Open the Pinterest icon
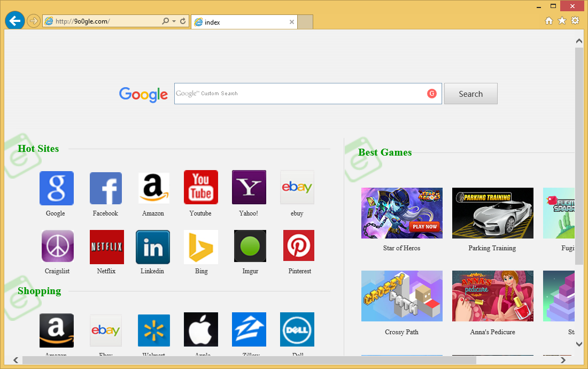Screen dimensions: 588x369 coord(298,245)
